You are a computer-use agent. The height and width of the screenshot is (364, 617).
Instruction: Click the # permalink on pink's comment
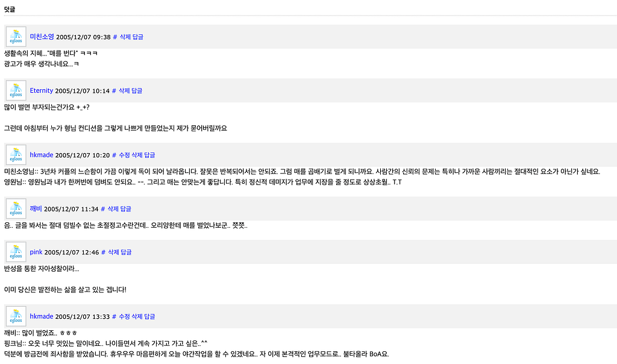point(103,252)
